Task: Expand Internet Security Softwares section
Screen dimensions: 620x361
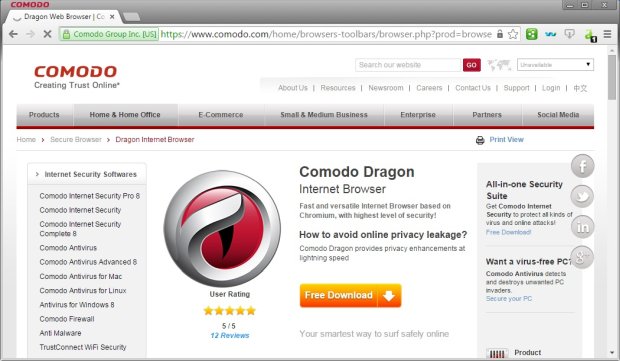Action: pyautogui.click(x=87, y=174)
